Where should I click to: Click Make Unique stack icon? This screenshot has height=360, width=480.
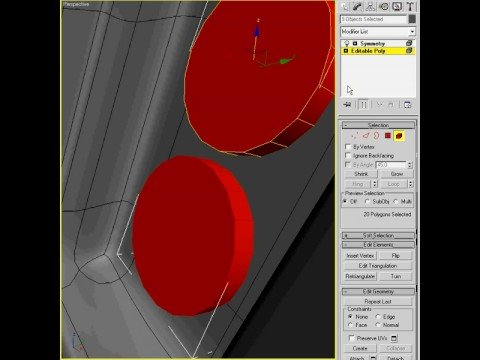379,105
